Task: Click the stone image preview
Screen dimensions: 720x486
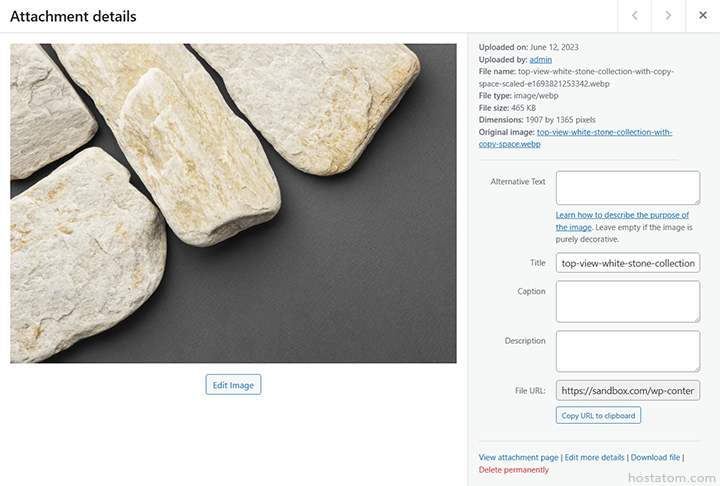Action: point(233,203)
